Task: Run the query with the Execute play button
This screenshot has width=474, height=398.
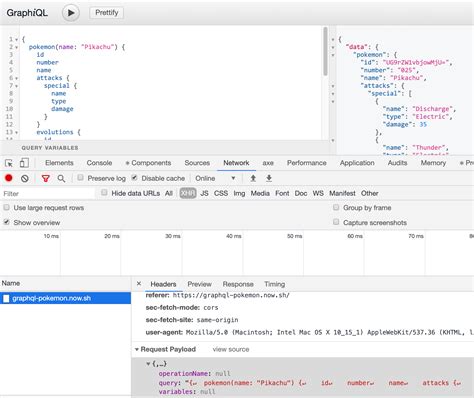Action: [x=71, y=13]
